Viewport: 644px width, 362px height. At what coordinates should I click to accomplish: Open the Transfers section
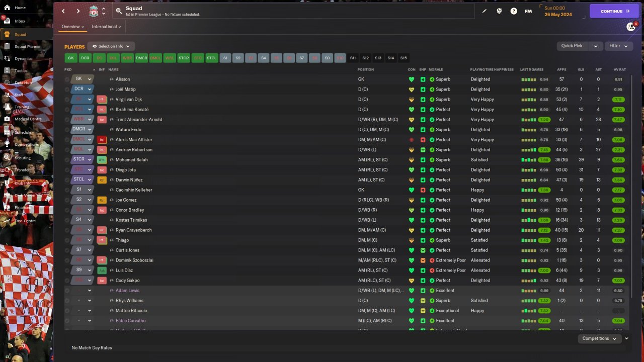click(23, 170)
